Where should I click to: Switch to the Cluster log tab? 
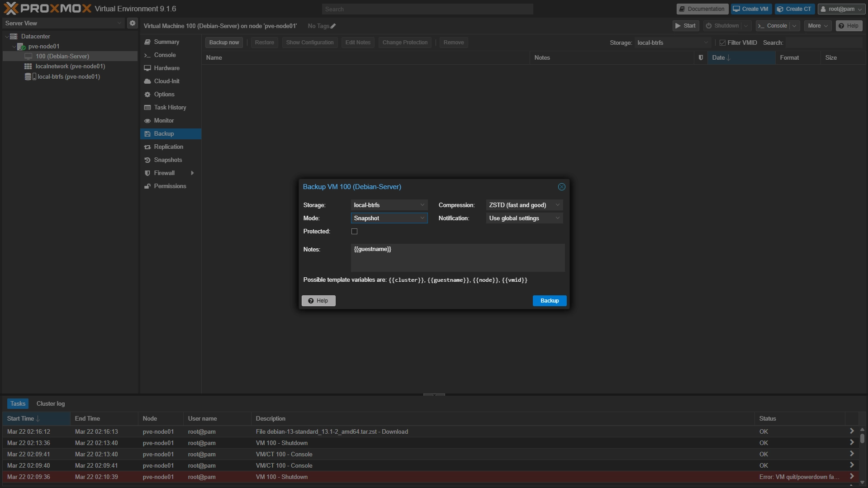tap(50, 403)
